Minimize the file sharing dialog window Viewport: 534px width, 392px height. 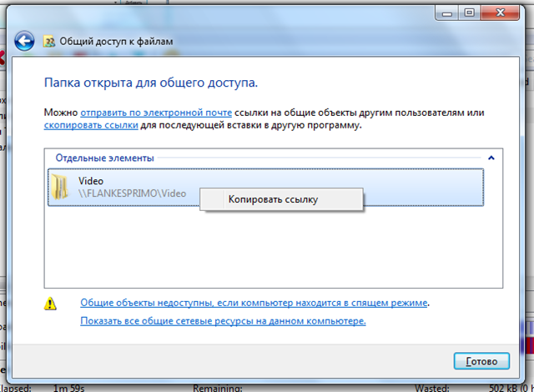[x=447, y=13]
